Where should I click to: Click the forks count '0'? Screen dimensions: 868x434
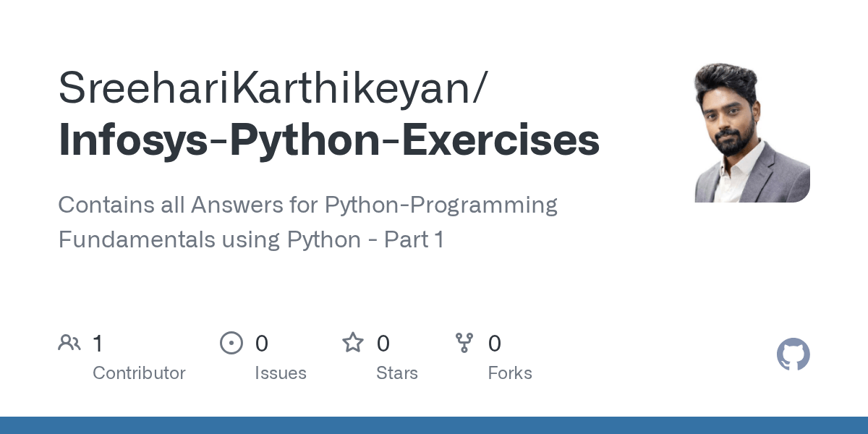click(495, 344)
